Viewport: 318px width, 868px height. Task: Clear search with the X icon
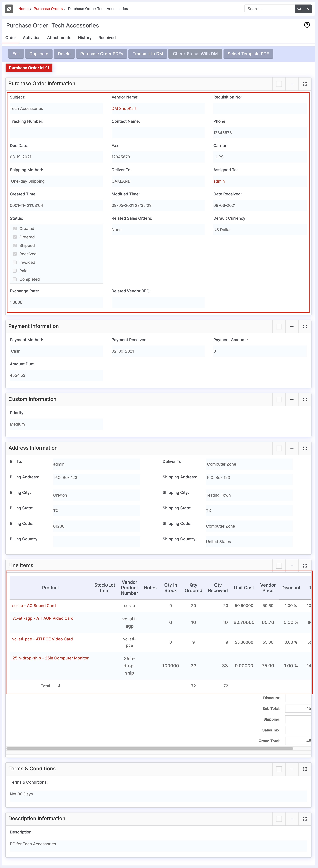pyautogui.click(x=308, y=9)
